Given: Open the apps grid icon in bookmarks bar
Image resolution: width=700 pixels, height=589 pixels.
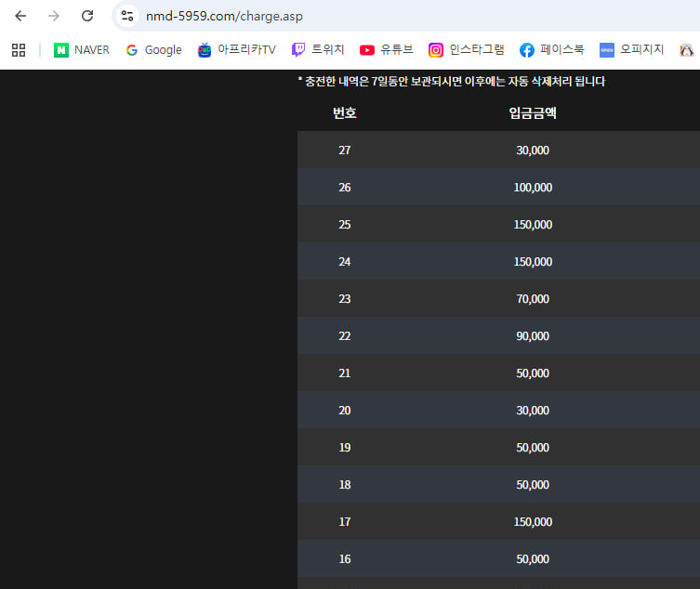Looking at the screenshot, I should [18, 50].
